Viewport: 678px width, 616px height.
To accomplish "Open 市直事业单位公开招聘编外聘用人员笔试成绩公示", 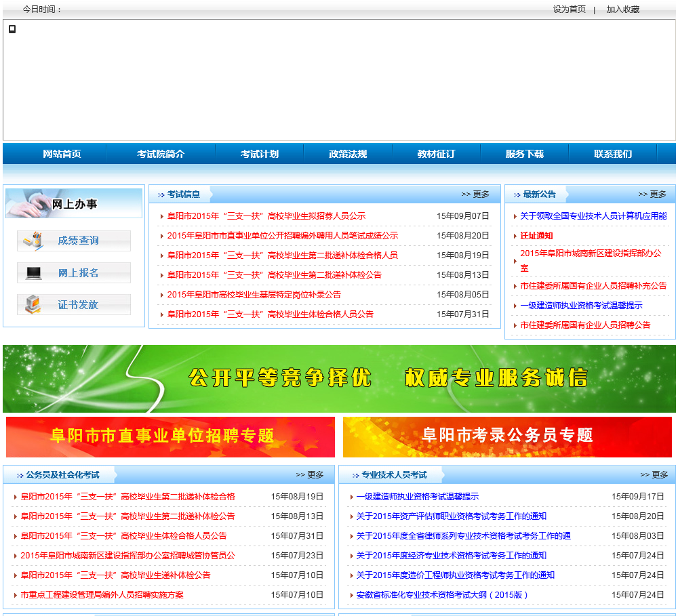I will 282,236.
